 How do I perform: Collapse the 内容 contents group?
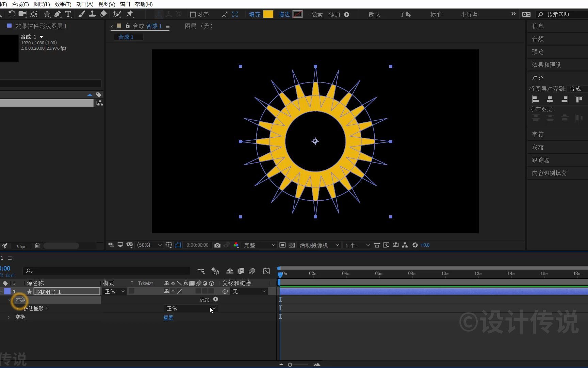click(9, 300)
